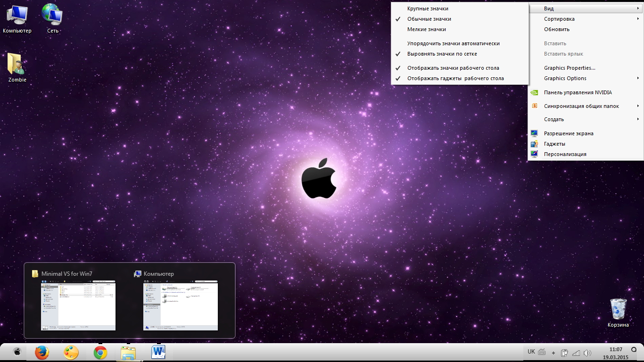
Task: Open network signal bars tray icon
Action: click(576, 353)
